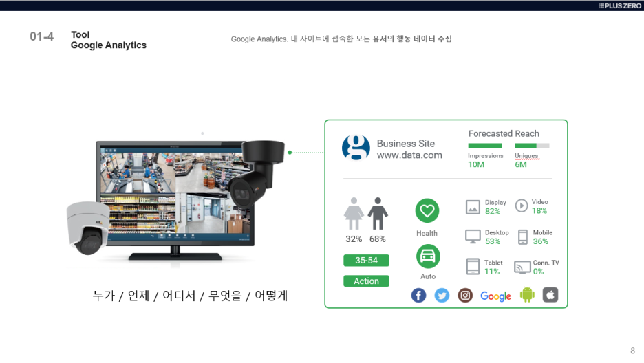
Task: Click the green 35-54 age badge
Action: point(366,261)
